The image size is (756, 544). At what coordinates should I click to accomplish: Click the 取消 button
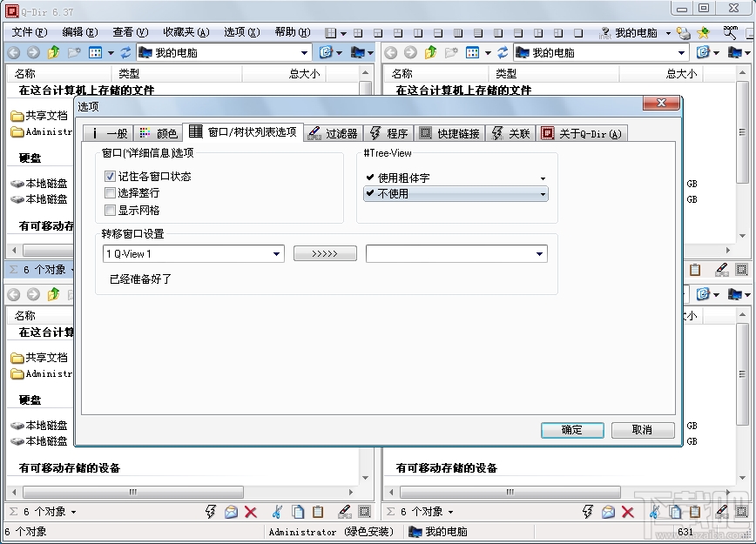click(643, 430)
